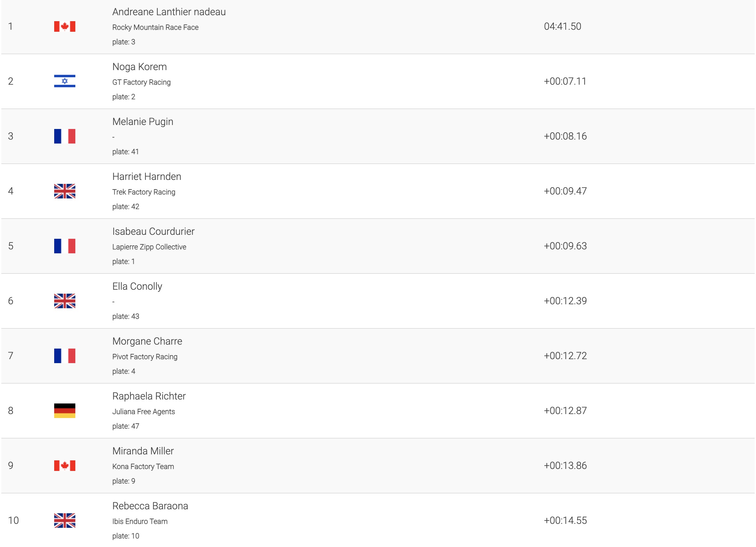This screenshot has width=756, height=547.
Task: Click the France flag next to Morgane Charre
Action: 65,356
